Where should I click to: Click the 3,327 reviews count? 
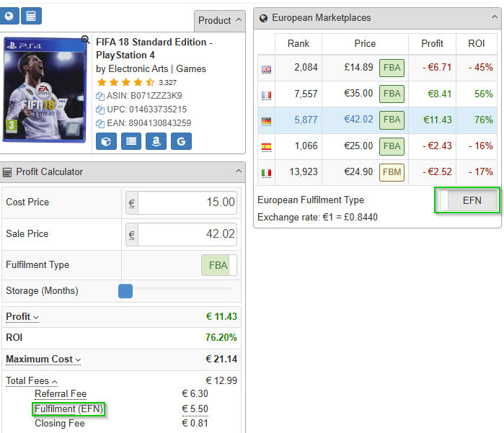pos(167,83)
